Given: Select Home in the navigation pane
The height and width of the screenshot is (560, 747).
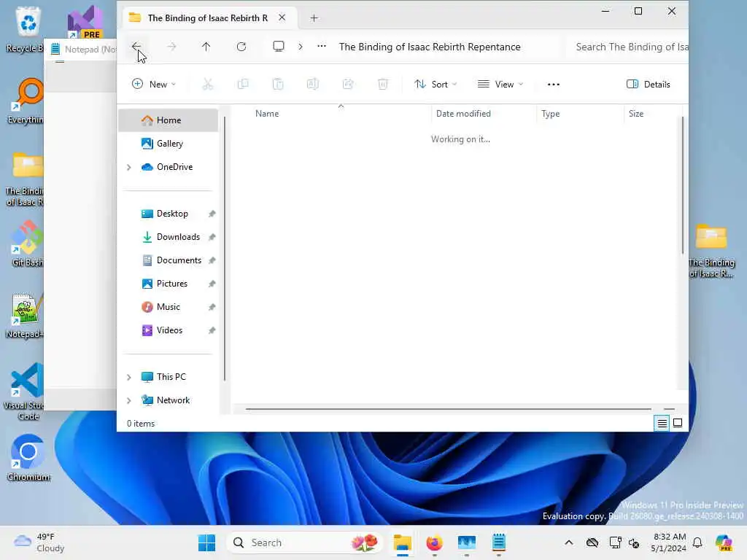Looking at the screenshot, I should coord(169,120).
